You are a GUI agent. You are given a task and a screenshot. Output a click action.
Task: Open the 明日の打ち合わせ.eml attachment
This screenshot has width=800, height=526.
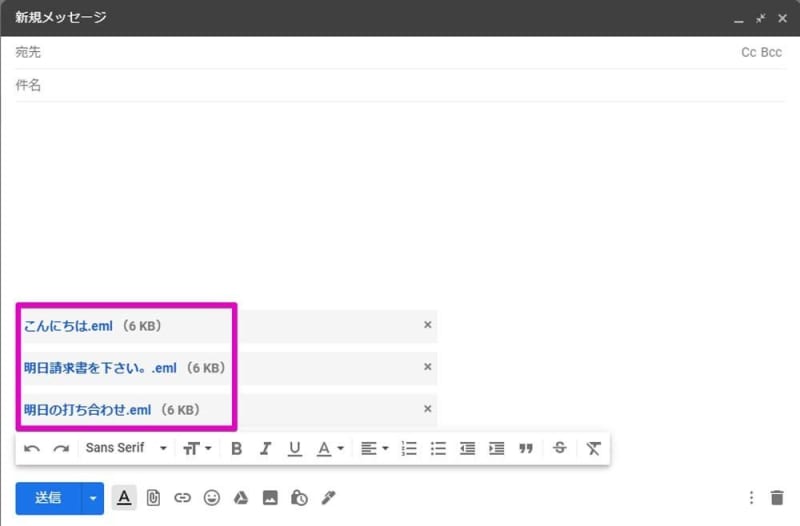tap(87, 410)
